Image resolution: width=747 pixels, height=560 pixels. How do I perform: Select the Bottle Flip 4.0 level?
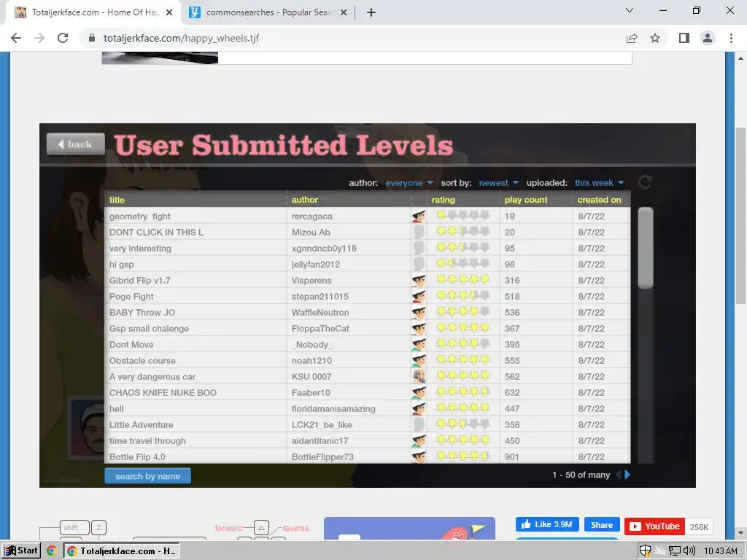click(x=368, y=456)
